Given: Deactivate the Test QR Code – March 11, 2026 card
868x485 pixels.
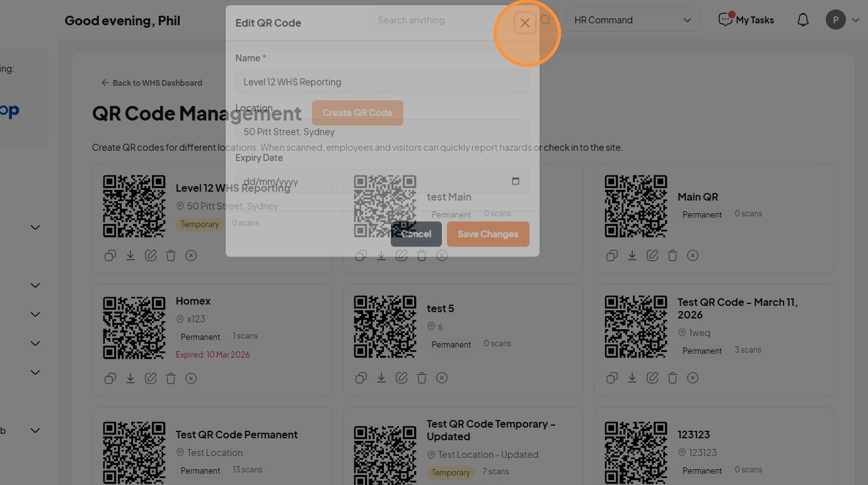Looking at the screenshot, I should 693,378.
